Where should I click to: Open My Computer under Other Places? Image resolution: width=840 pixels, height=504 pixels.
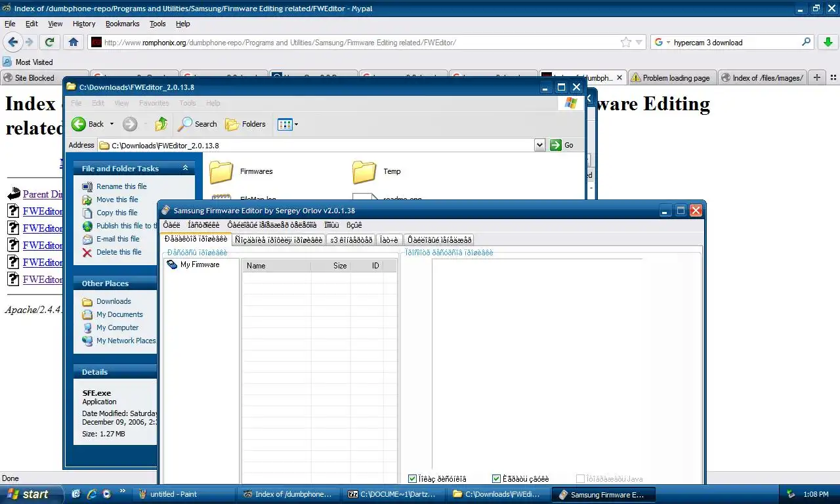pyautogui.click(x=117, y=327)
